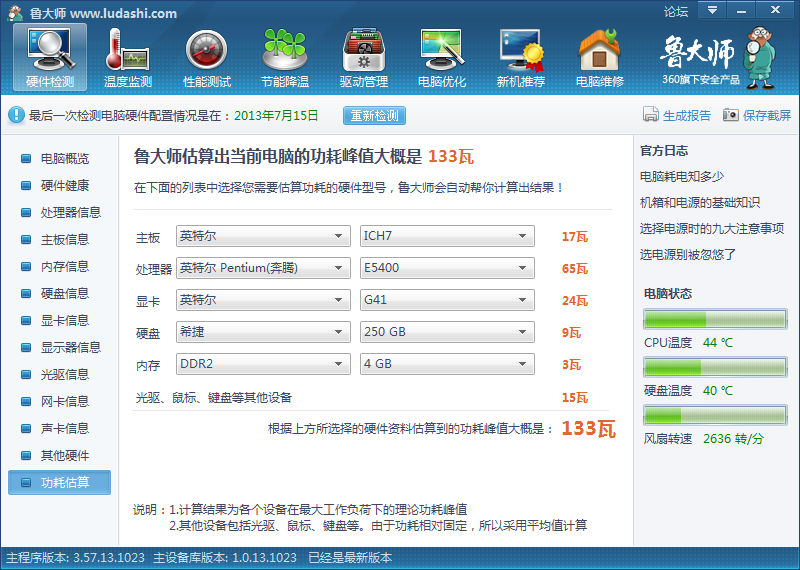800x570 pixels.
Task: Click the 重新检测 button
Action: (374, 115)
